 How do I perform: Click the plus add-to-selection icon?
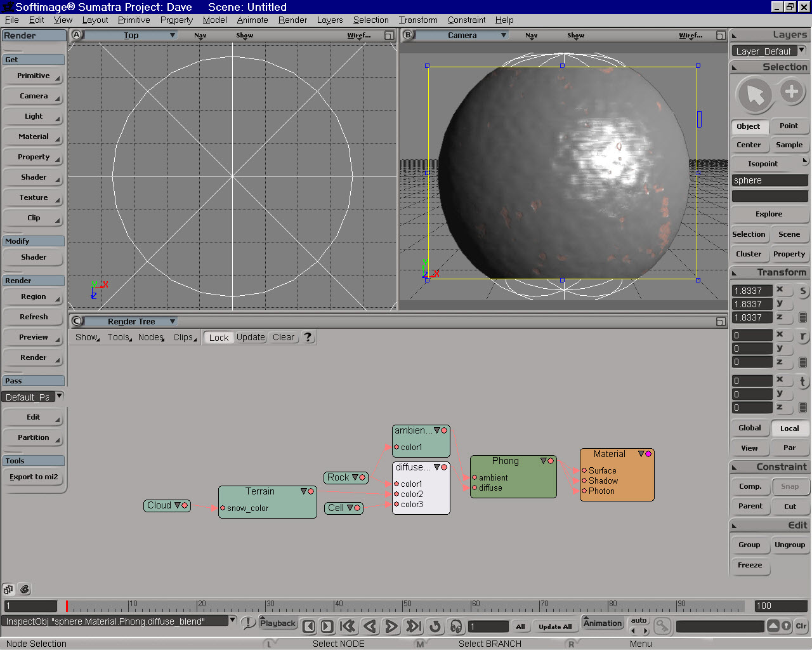[791, 92]
